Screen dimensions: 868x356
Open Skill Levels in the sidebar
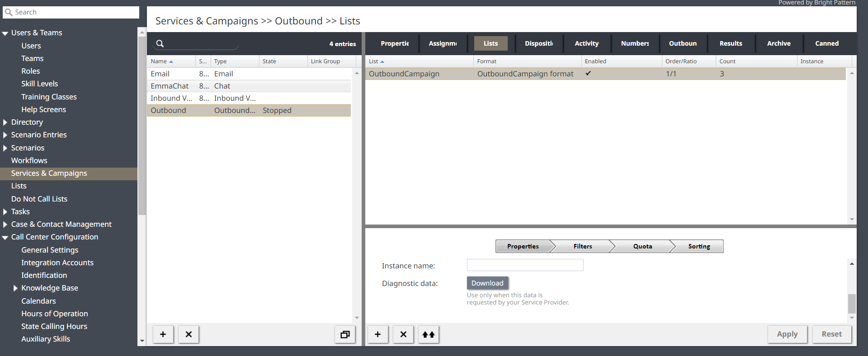coord(40,84)
